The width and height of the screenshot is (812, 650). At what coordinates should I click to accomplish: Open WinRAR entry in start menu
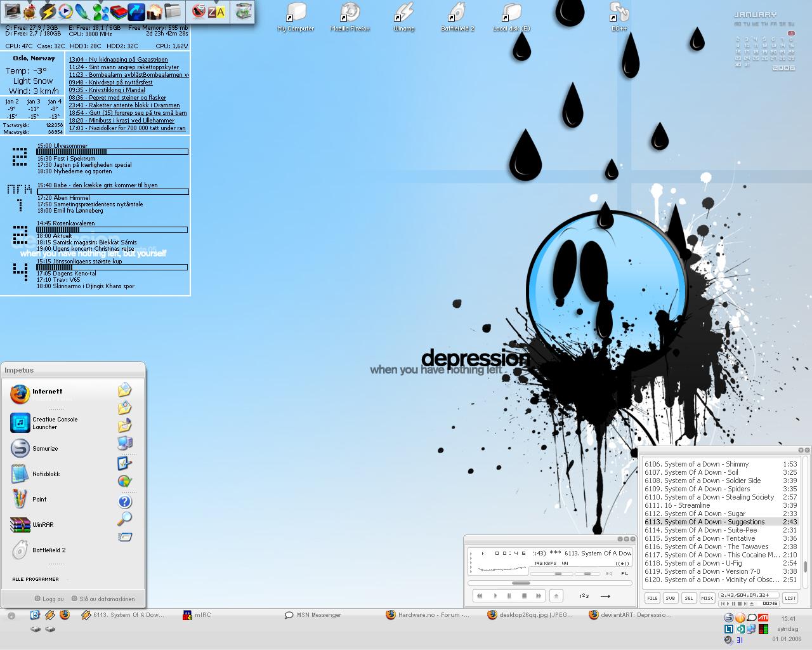[x=32, y=524]
